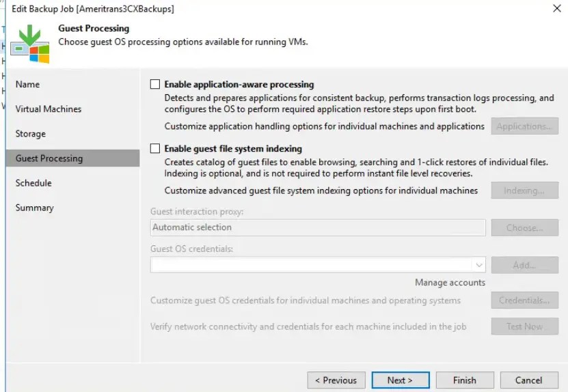Click the Manage accounts link
Image resolution: width=568 pixels, height=392 pixels.
point(450,282)
